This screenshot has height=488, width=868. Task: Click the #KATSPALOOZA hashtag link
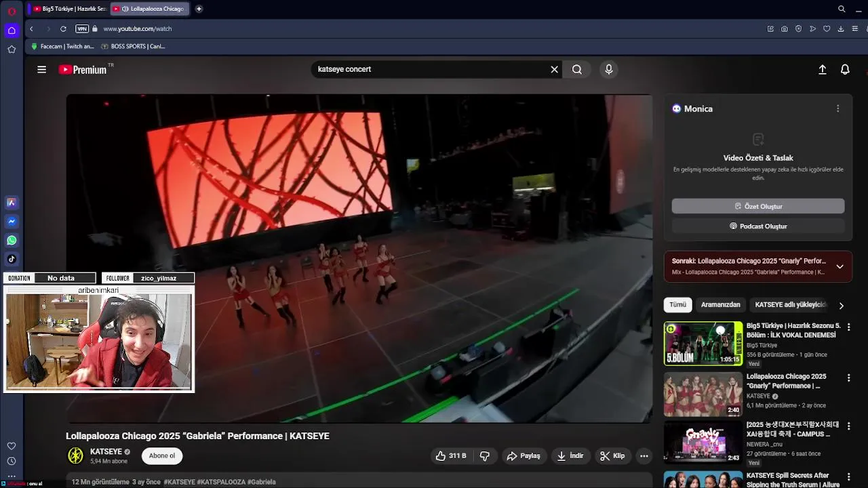click(221, 482)
